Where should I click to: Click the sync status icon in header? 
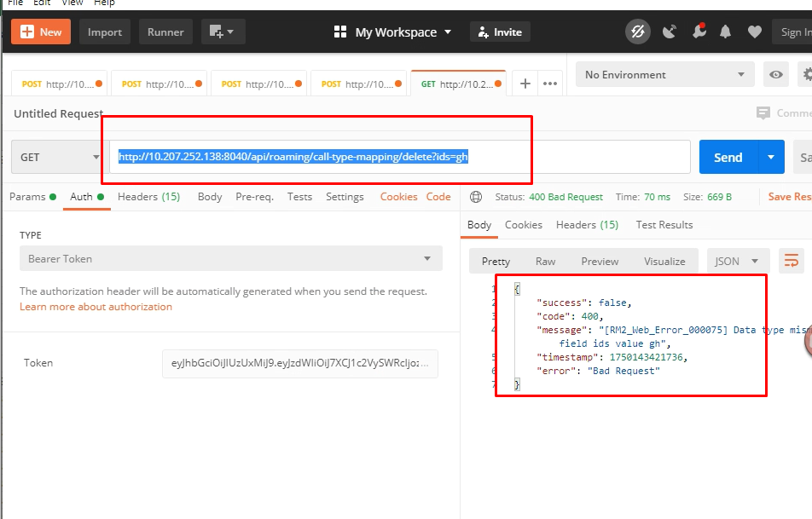(637, 32)
